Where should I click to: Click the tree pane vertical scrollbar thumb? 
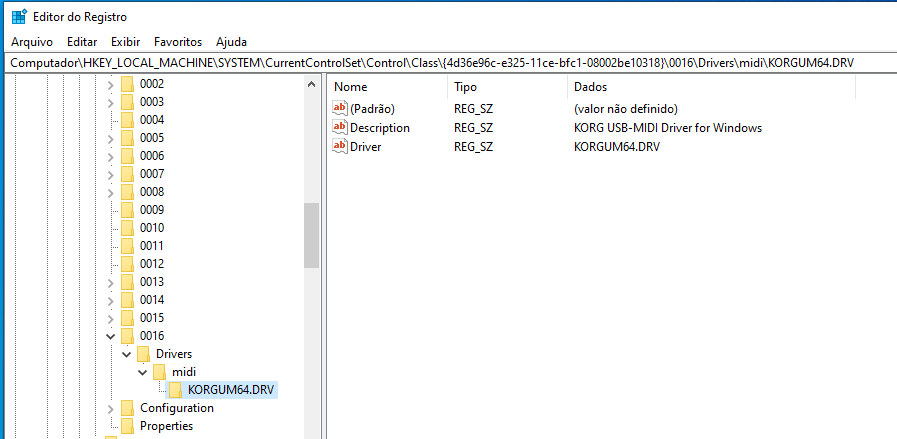[x=311, y=235]
